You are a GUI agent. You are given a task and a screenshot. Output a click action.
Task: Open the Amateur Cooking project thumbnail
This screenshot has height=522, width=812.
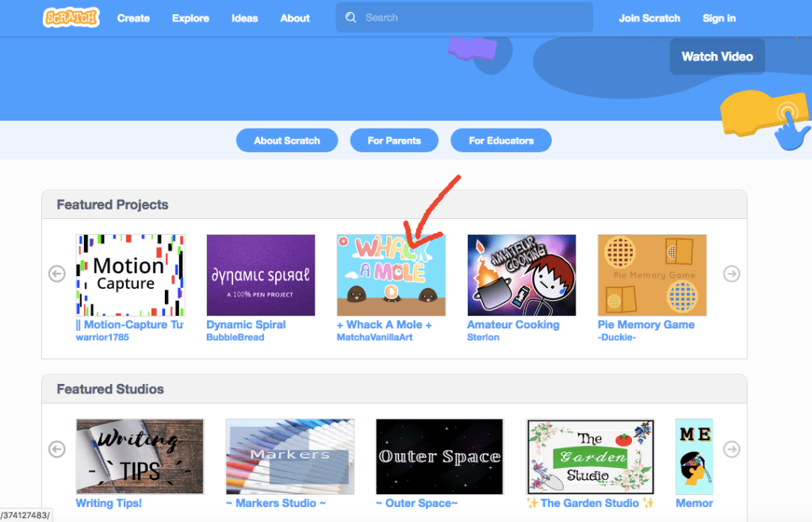(x=521, y=275)
